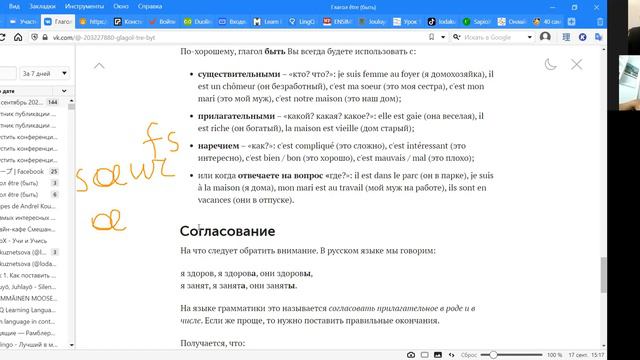The height and width of the screenshot is (360, 640).
Task: Toggle images icon in status bar
Action: click(438, 355)
